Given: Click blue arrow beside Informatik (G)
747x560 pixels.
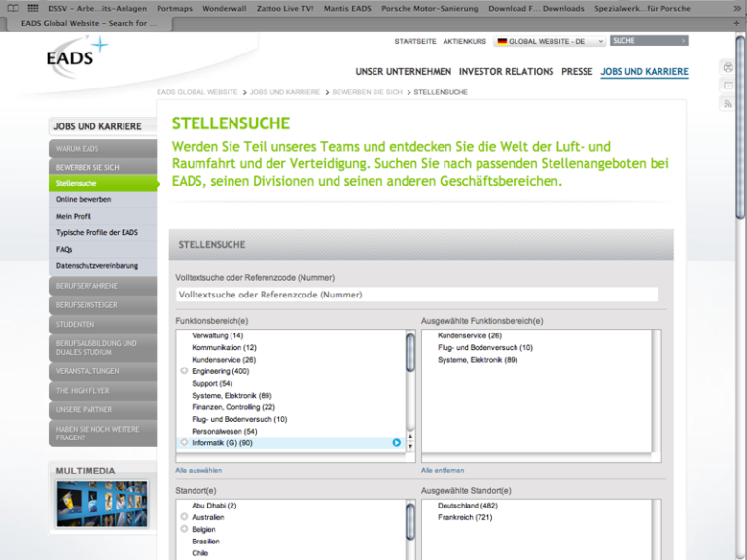Looking at the screenshot, I should [396, 443].
